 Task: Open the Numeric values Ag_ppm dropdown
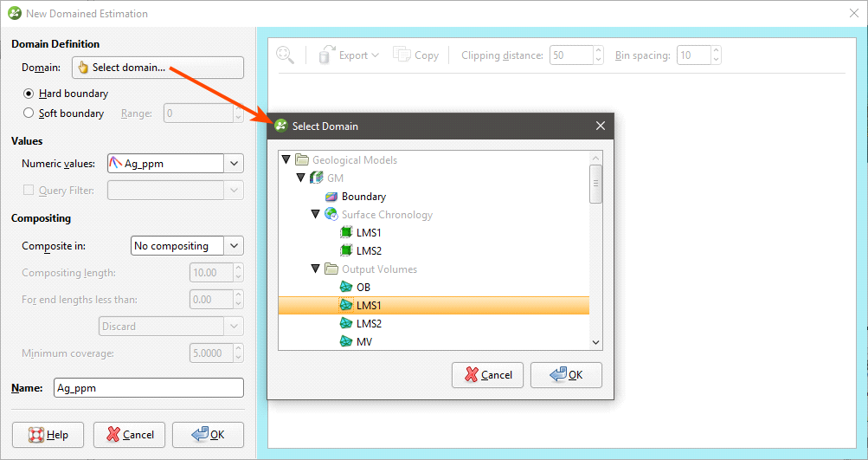235,164
